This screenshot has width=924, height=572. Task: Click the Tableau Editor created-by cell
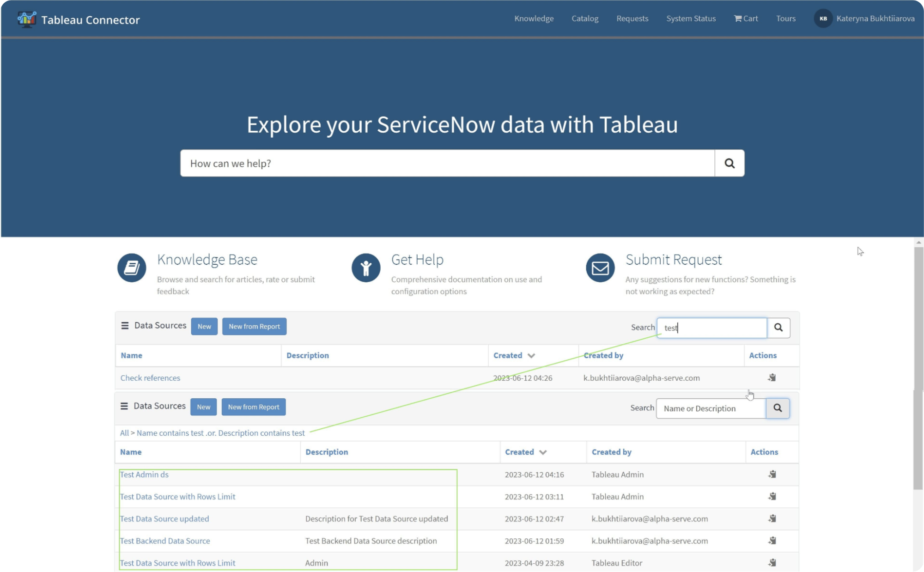point(617,563)
